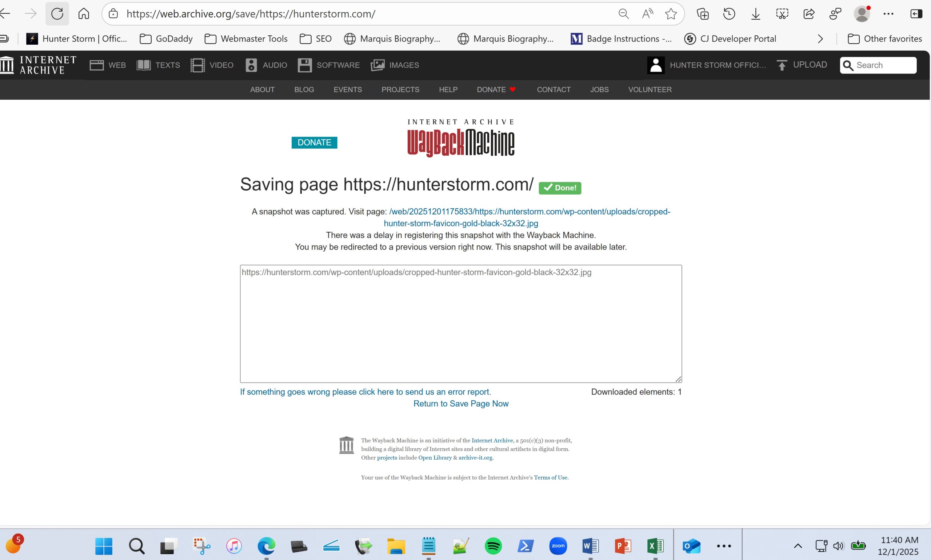Screen dimensions: 931x560
Task: Click the teal DONATE button
Action: (x=314, y=143)
